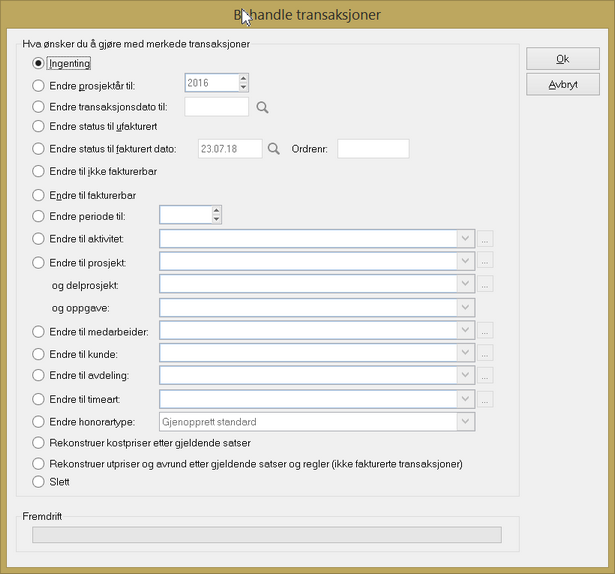This screenshot has width=615, height=574.
Task: Open browse button next to avdeling dropdown
Action: (x=485, y=375)
